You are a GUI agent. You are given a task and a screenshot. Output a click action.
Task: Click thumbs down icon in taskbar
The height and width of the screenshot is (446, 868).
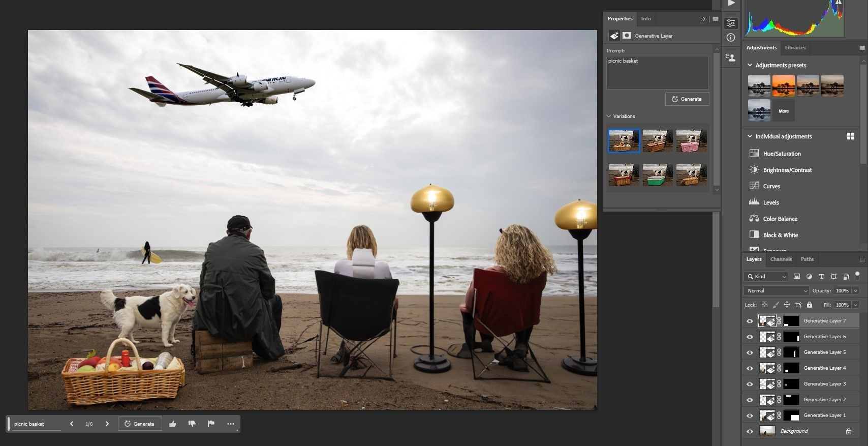192,424
